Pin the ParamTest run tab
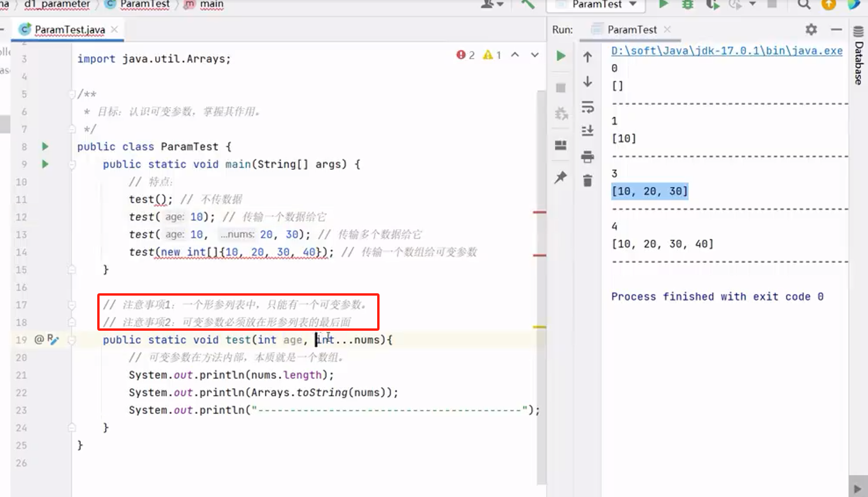Screen dimensions: 868x497 [x=561, y=177]
